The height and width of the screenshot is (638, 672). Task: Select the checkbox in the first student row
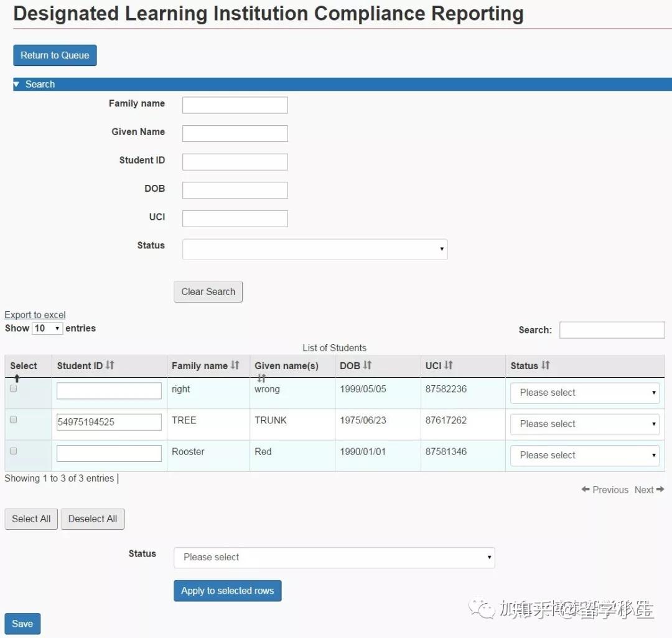tap(13, 388)
